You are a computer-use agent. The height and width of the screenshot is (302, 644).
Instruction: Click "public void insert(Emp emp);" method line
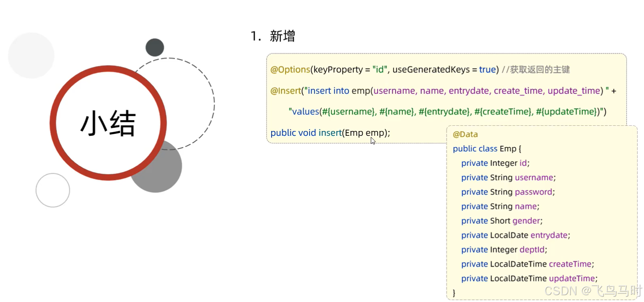point(330,133)
